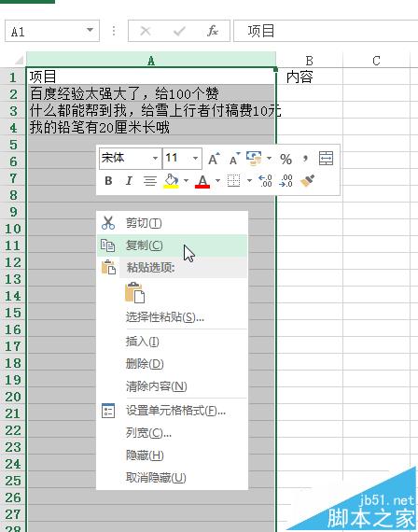Apply red font color A
Image resolution: width=418 pixels, height=532 pixels.
click(x=202, y=181)
